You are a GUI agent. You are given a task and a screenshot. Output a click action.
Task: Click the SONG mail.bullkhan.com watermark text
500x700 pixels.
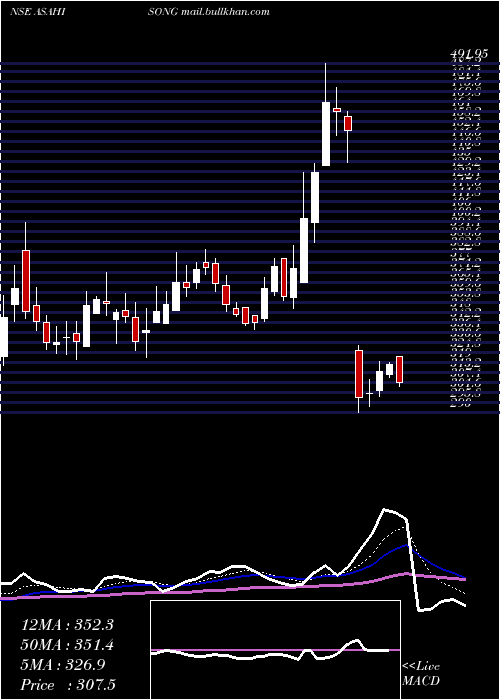coord(208,12)
